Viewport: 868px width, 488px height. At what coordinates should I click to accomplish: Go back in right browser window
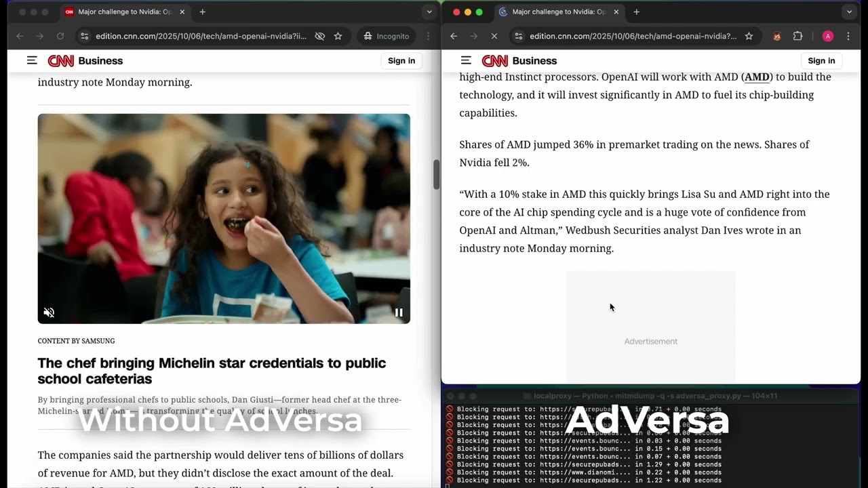tap(454, 36)
